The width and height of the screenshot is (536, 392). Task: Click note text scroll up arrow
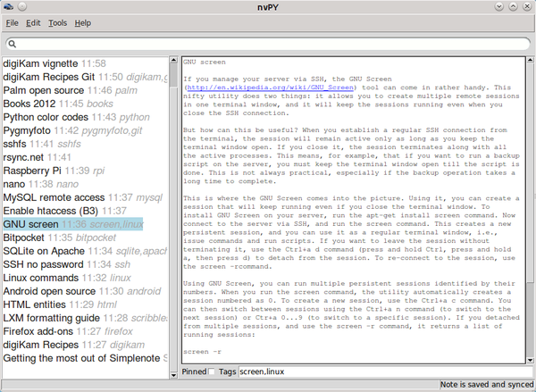[x=530, y=60]
